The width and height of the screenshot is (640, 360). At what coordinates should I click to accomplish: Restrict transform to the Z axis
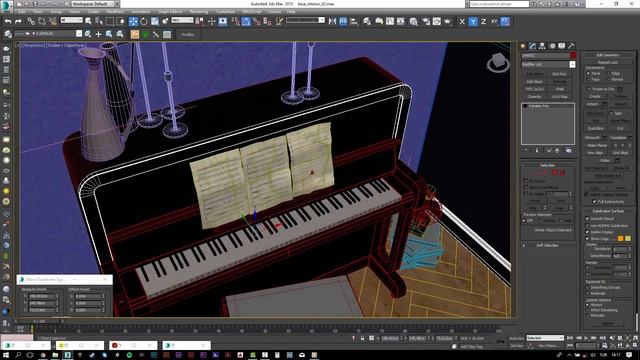[484, 22]
